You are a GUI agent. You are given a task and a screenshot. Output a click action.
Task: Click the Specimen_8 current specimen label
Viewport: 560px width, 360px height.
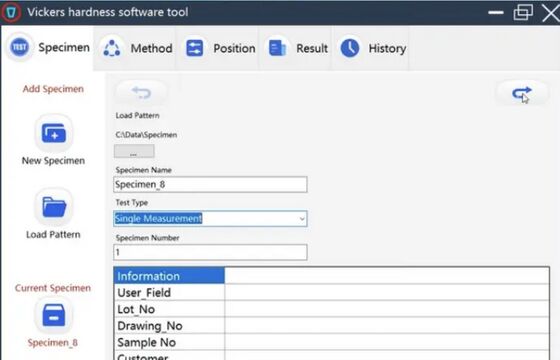[x=52, y=342]
